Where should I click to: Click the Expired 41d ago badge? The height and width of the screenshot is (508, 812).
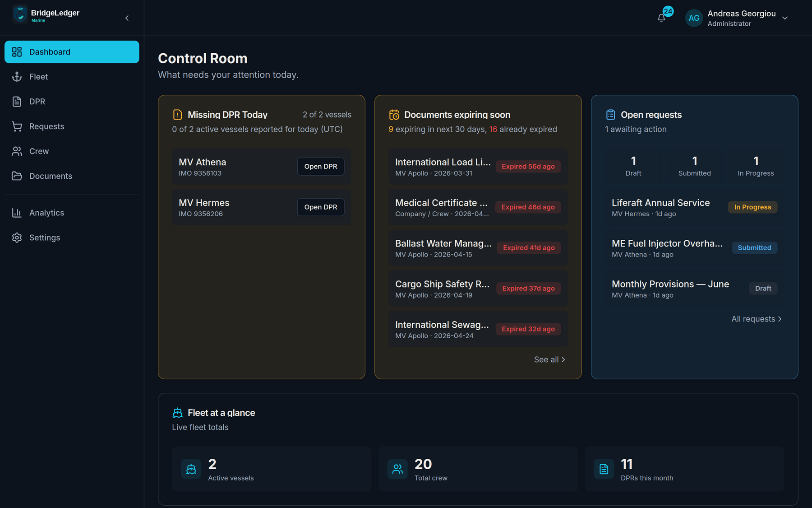click(x=529, y=248)
